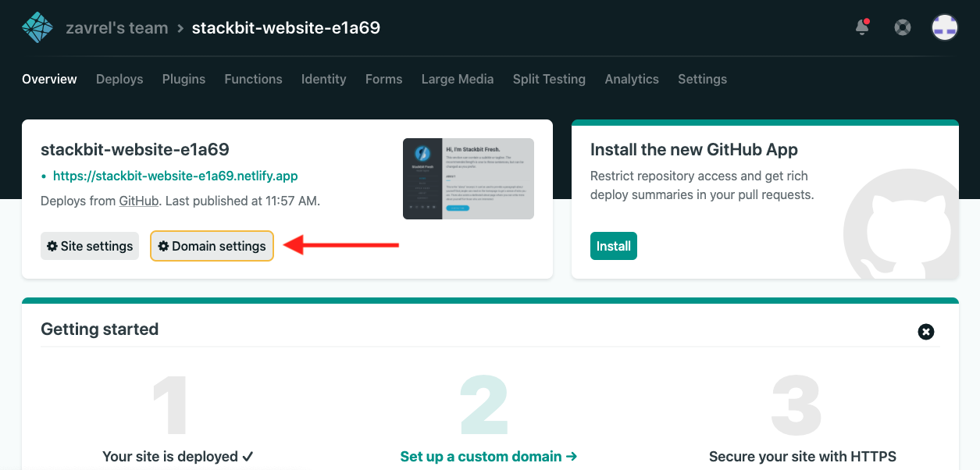Open the Identity tab
Image resolution: width=980 pixels, height=470 pixels.
coord(323,79)
